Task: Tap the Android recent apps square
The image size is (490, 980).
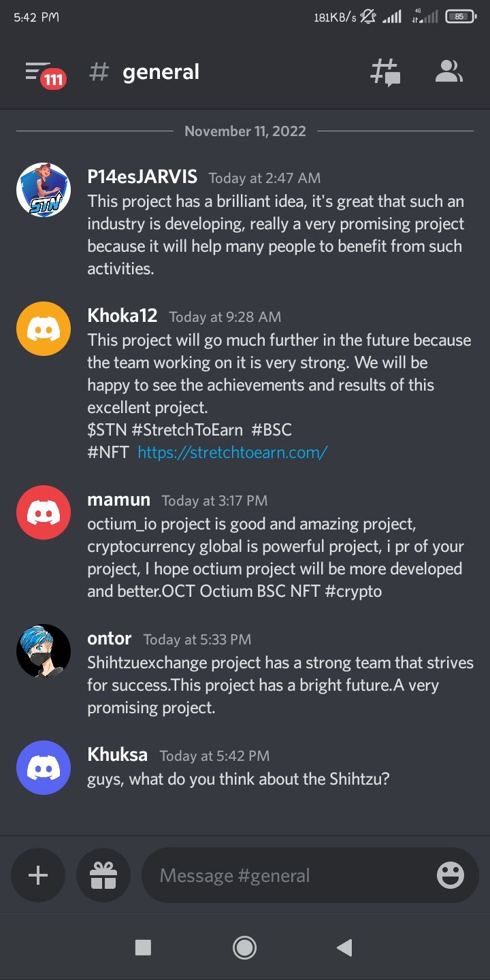Action: pyautogui.click(x=143, y=947)
